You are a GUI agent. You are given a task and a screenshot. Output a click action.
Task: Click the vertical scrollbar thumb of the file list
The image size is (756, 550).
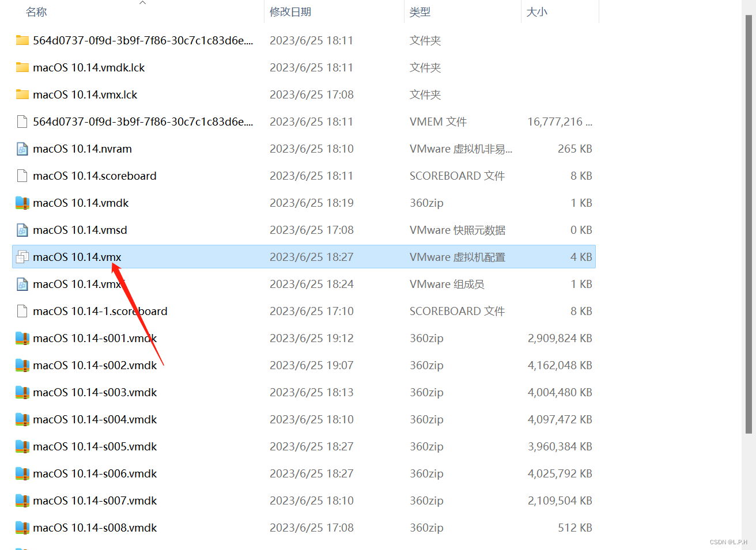point(749,224)
